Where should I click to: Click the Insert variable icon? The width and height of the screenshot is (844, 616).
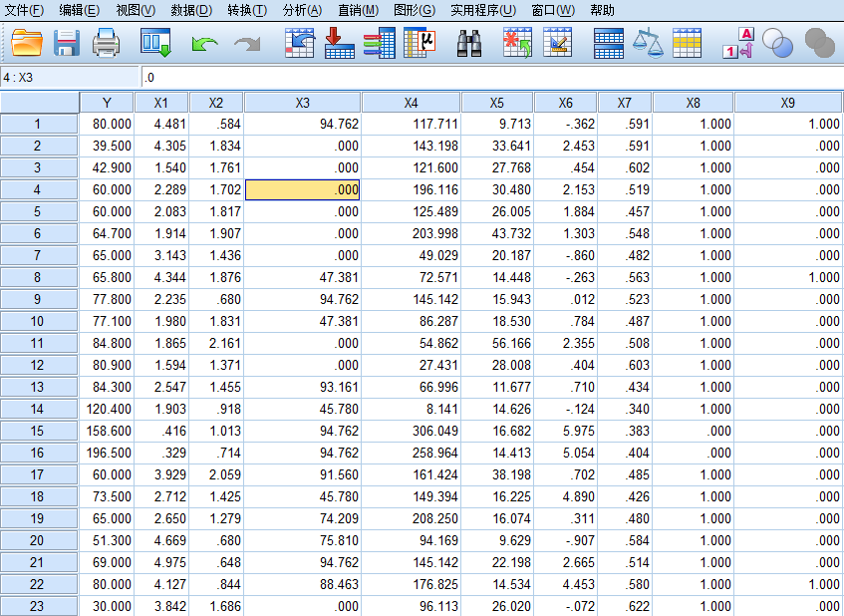tap(558, 43)
